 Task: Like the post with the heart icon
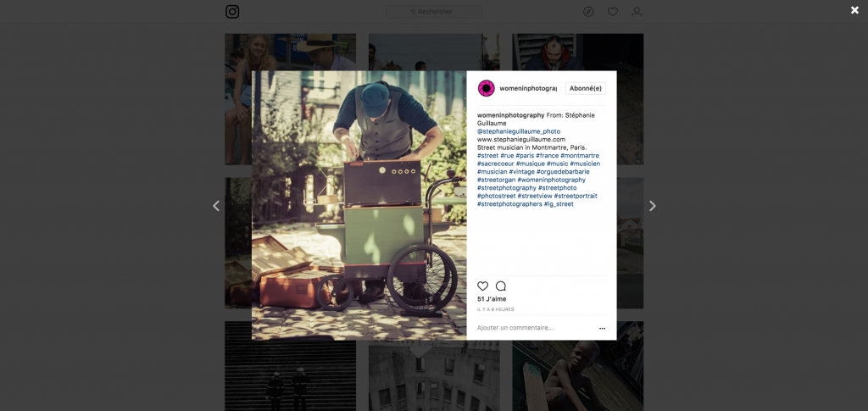click(482, 286)
